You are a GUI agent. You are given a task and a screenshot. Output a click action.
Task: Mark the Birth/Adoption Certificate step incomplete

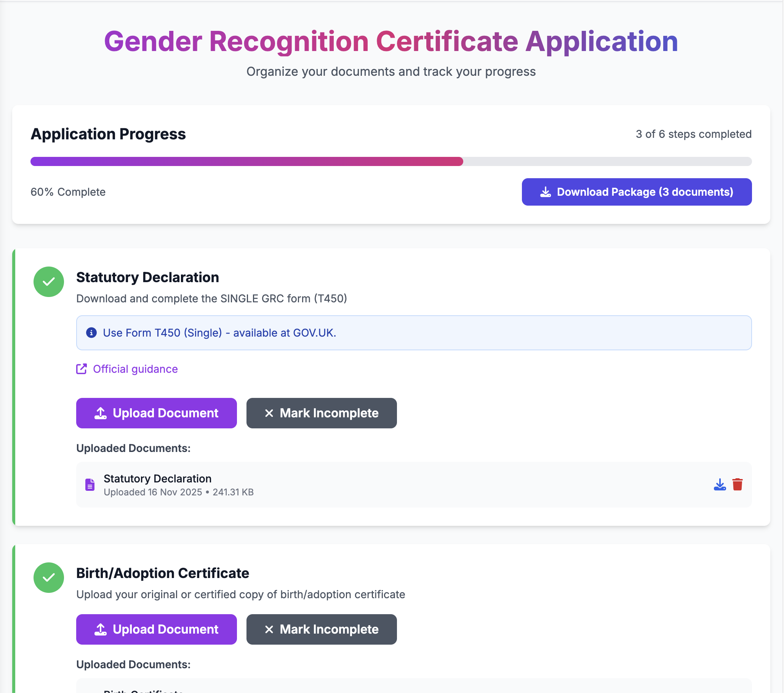coord(321,629)
